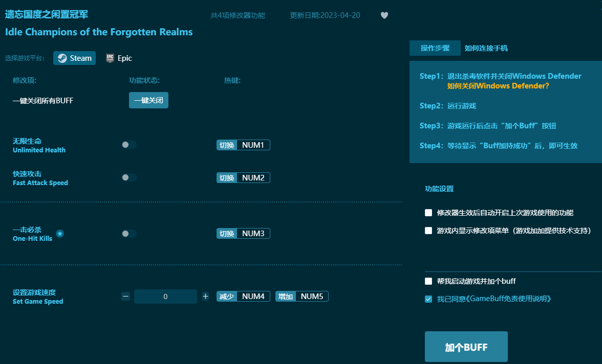
Task: Click the heart favorite icon
Action: [x=384, y=15]
